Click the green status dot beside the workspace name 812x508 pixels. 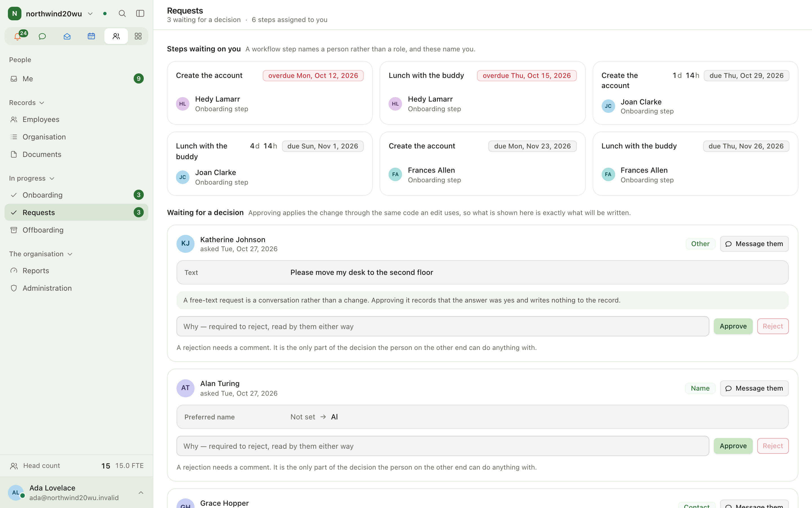coord(105,14)
